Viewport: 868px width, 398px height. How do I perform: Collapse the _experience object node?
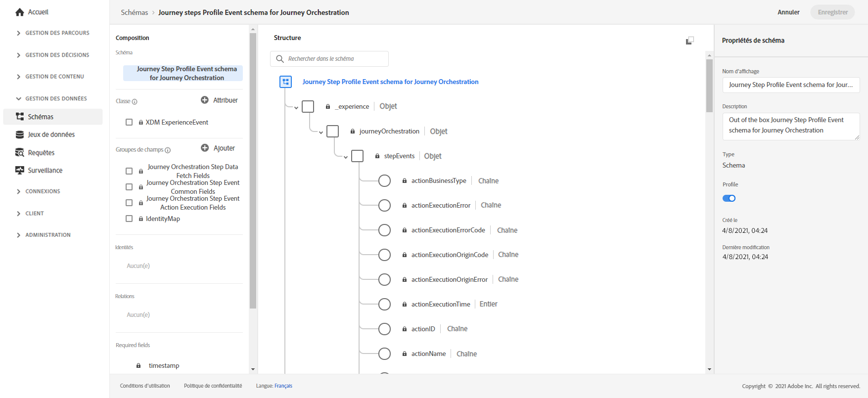pyautogui.click(x=296, y=107)
